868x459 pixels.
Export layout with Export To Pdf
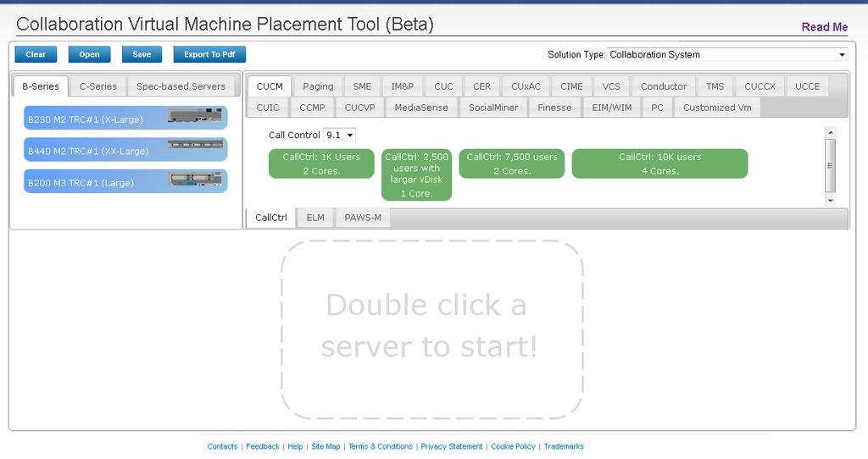pos(209,54)
